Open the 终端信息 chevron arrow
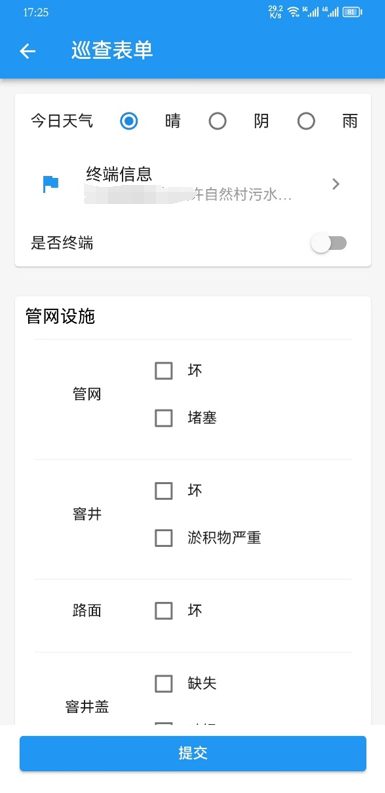Image resolution: width=385 pixels, height=793 pixels. (335, 184)
